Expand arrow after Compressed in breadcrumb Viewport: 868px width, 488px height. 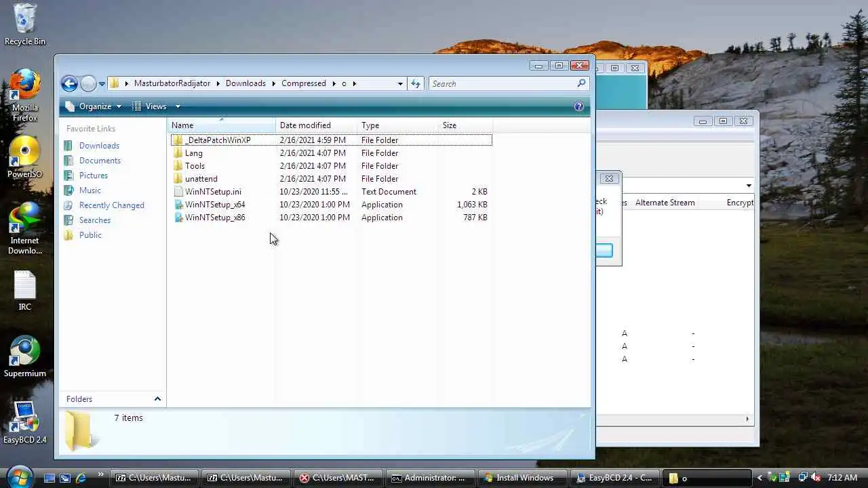coord(334,83)
